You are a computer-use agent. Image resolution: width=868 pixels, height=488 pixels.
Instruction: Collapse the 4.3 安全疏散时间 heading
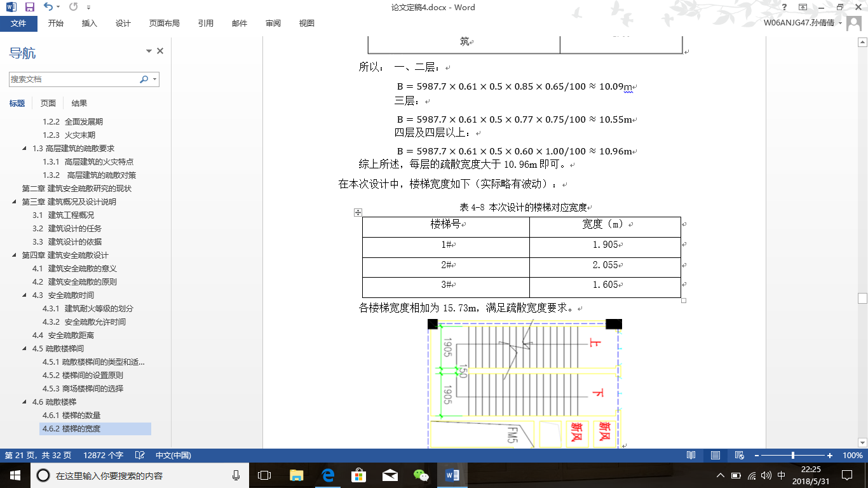(x=24, y=295)
